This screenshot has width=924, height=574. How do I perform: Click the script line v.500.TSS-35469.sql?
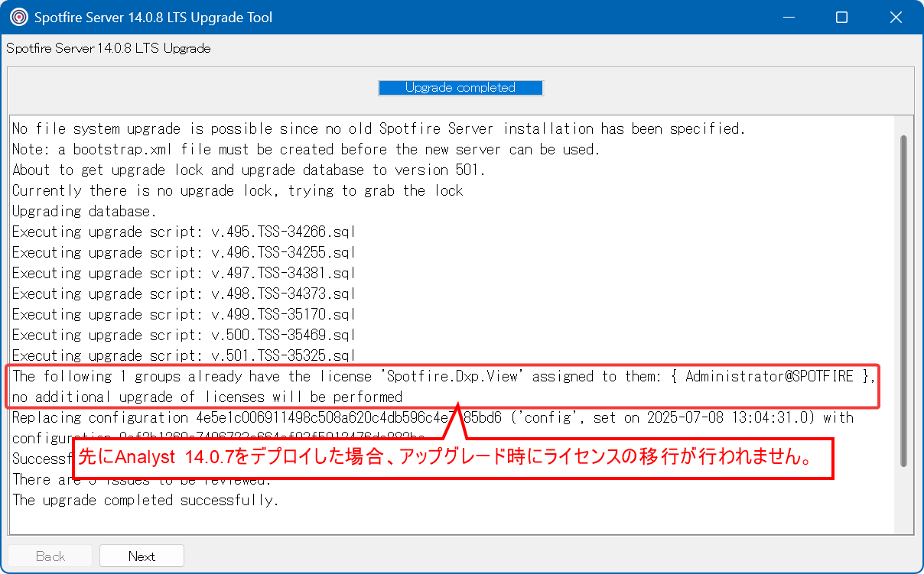[184, 335]
